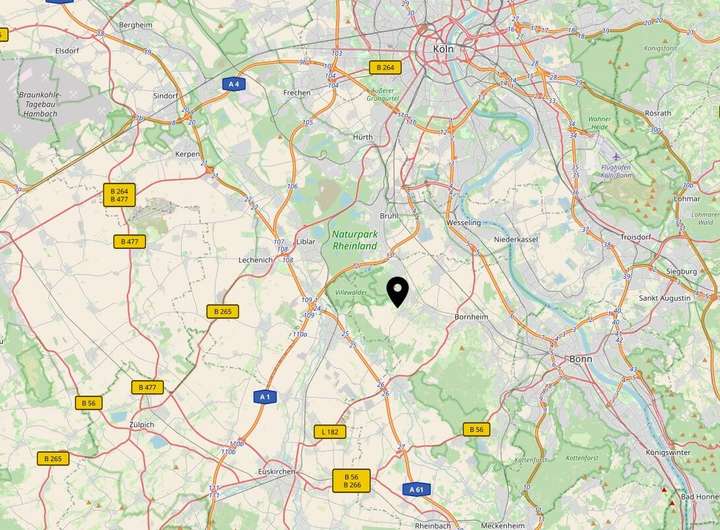Click the Euskirchen town label
This screenshot has height=530, width=720.
276,472
